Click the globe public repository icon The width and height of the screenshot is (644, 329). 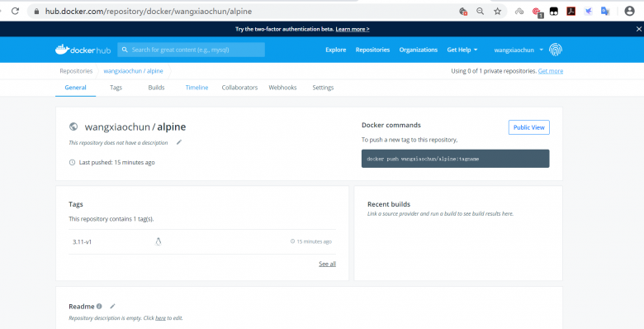tap(73, 126)
